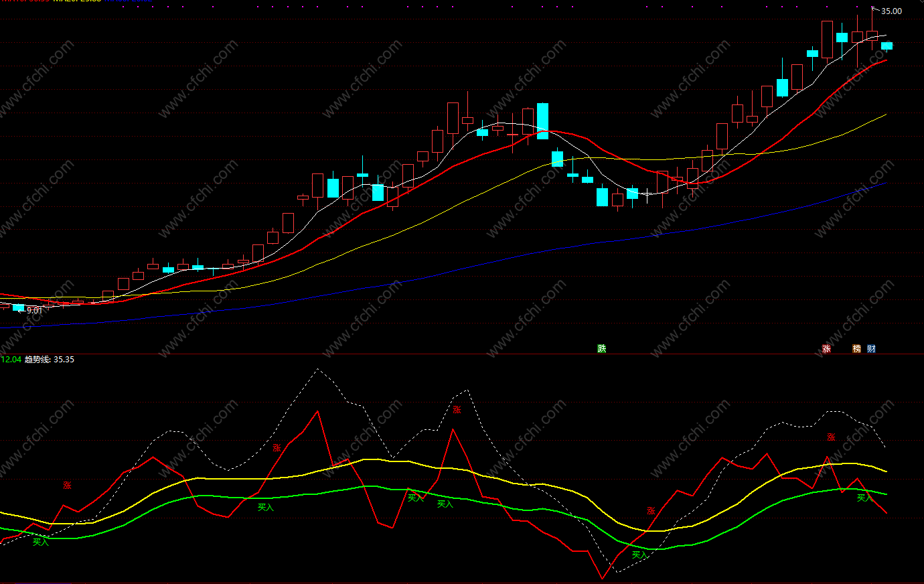Click the 趋势线: 35.35 indicator label
The width and height of the screenshot is (924, 584).
click(x=50, y=360)
